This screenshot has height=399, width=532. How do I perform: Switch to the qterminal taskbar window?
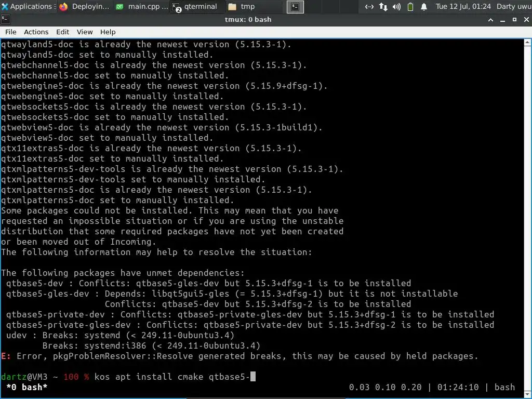click(x=198, y=6)
